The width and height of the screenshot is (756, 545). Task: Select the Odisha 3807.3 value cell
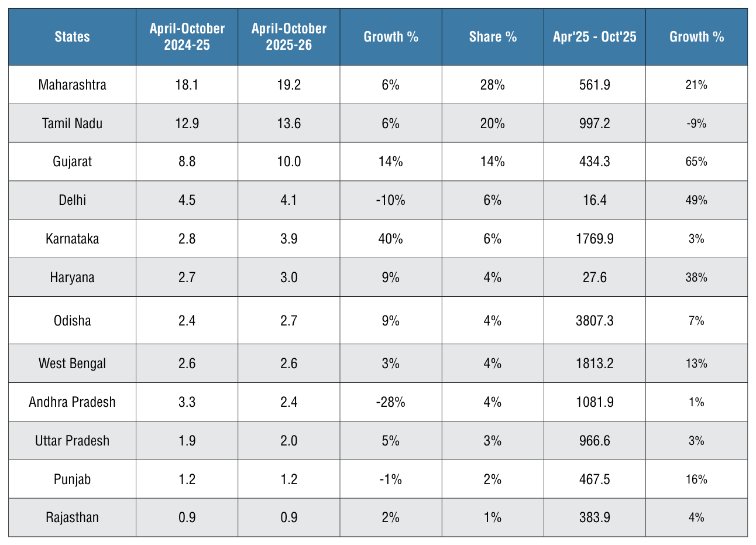[x=595, y=321]
